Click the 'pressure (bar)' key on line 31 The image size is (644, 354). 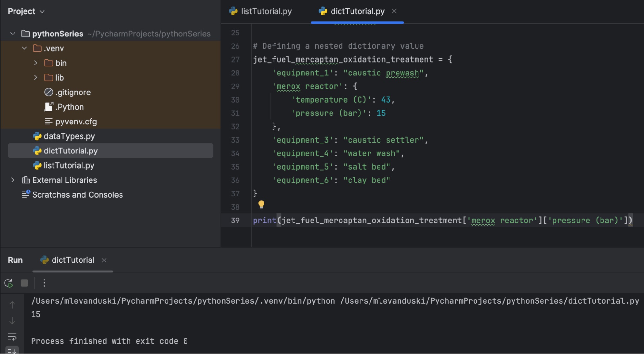329,113
